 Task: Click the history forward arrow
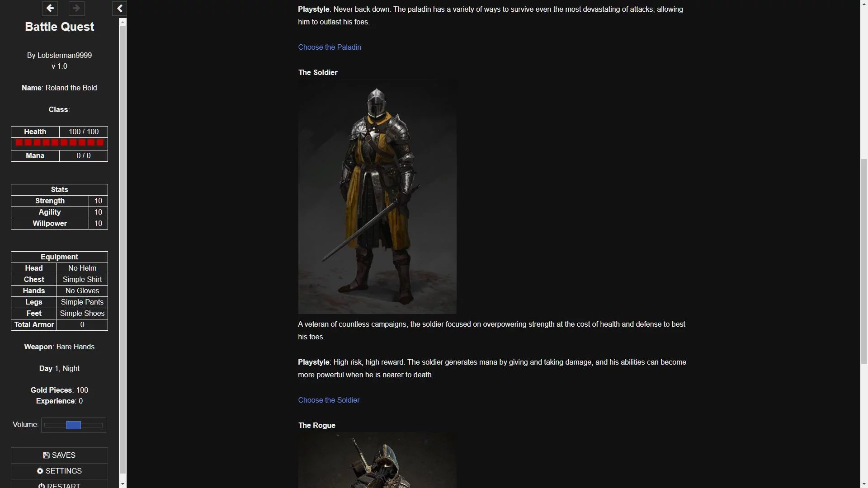(76, 8)
